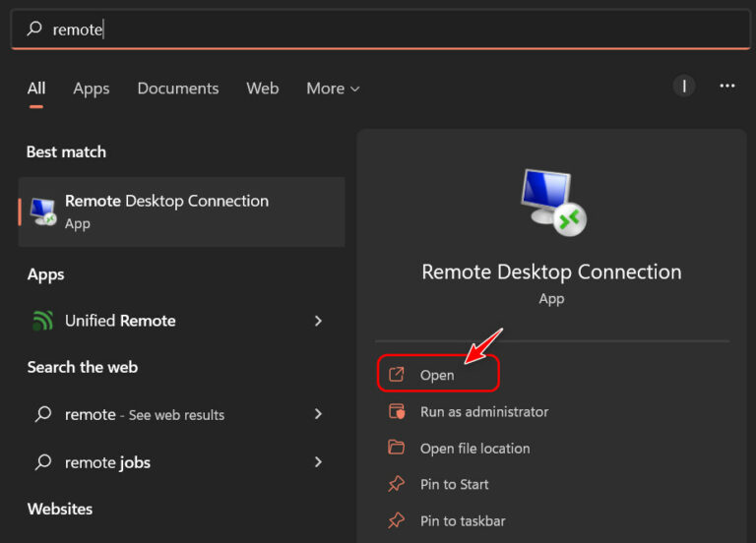Click the large Remote Desktop Connection preview icon
The width and height of the screenshot is (756, 543).
[553, 203]
